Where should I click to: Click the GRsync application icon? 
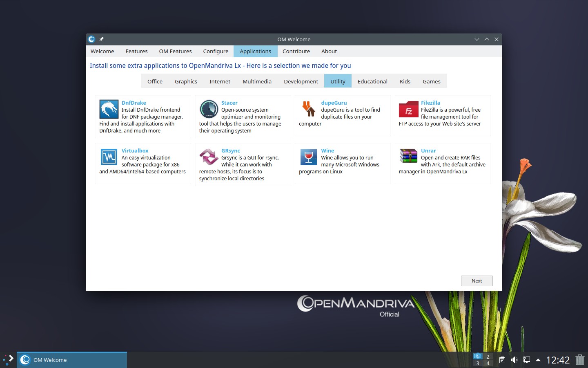tap(209, 157)
